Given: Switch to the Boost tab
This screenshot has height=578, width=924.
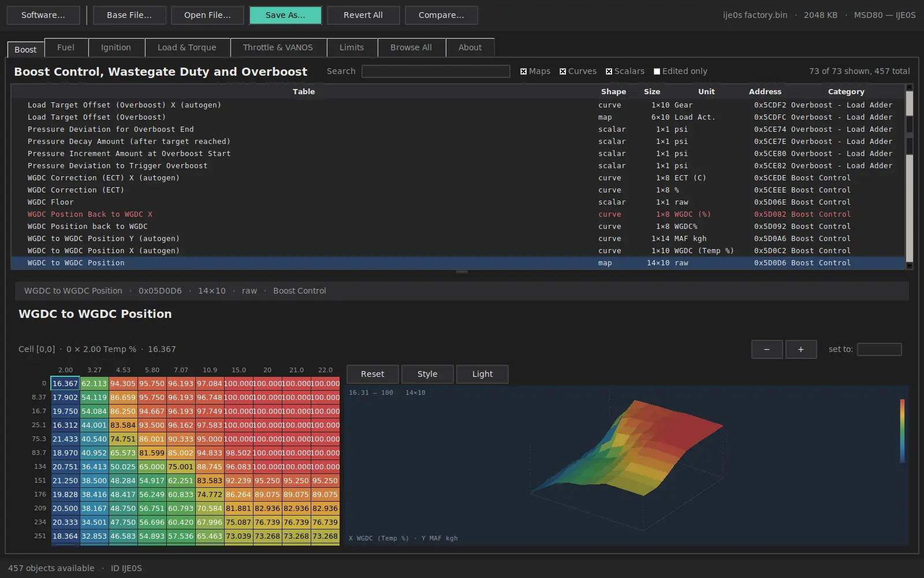Looking at the screenshot, I should [25, 50].
